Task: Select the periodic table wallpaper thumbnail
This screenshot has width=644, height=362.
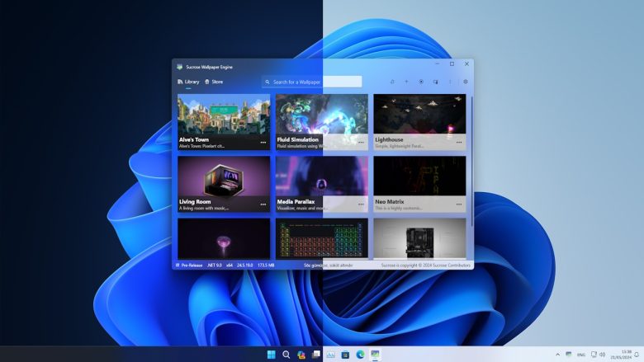Action: click(x=322, y=238)
